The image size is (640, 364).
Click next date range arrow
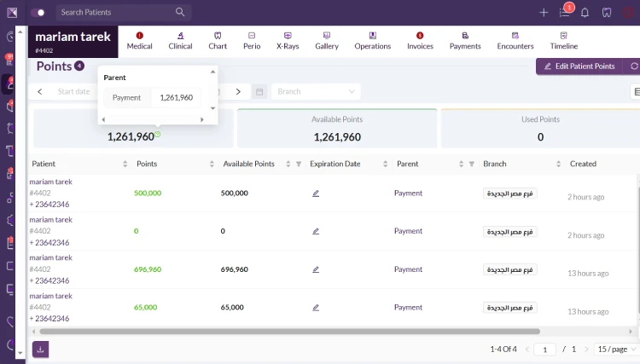(238, 92)
